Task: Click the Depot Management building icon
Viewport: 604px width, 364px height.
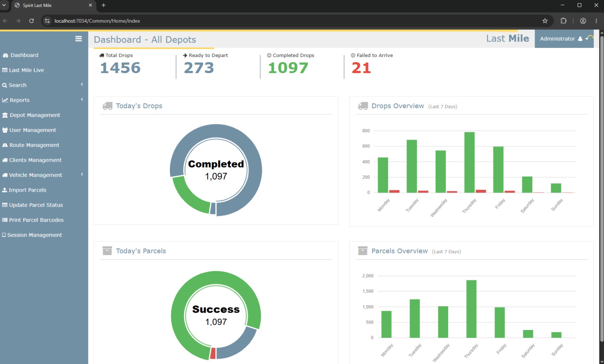Action: (5, 115)
